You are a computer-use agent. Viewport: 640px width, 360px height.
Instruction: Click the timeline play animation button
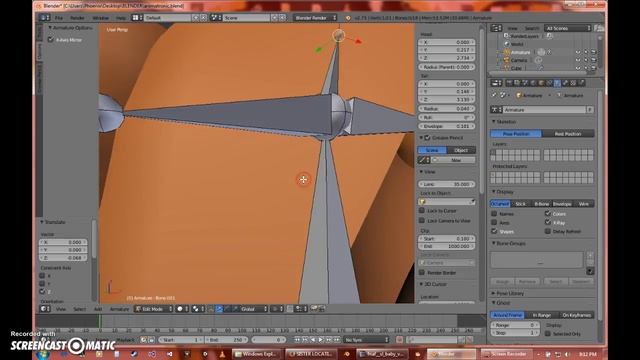[320, 340]
